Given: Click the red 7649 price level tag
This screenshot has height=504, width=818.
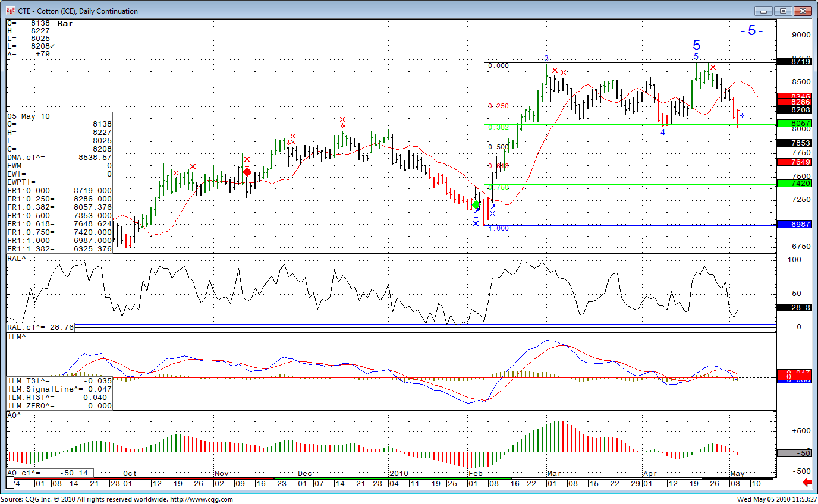Looking at the screenshot, I should pos(793,162).
